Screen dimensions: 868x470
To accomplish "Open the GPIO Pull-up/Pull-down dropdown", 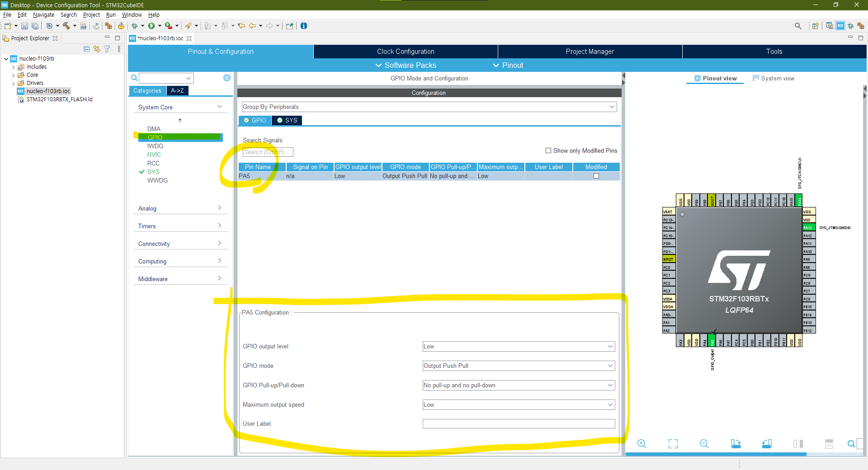I will tap(519, 385).
